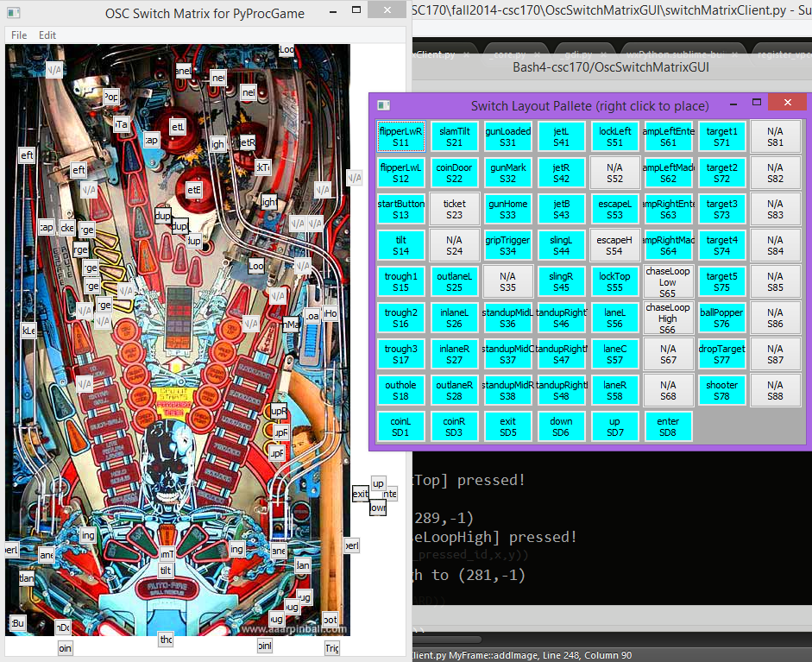Select chaseLoop High S66 button

(x=668, y=318)
